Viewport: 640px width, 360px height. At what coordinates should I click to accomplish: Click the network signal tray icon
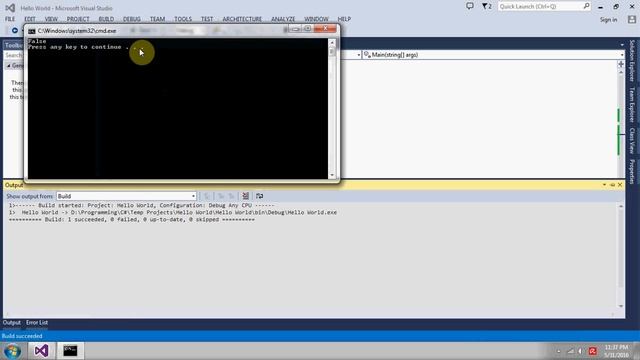[570, 351]
